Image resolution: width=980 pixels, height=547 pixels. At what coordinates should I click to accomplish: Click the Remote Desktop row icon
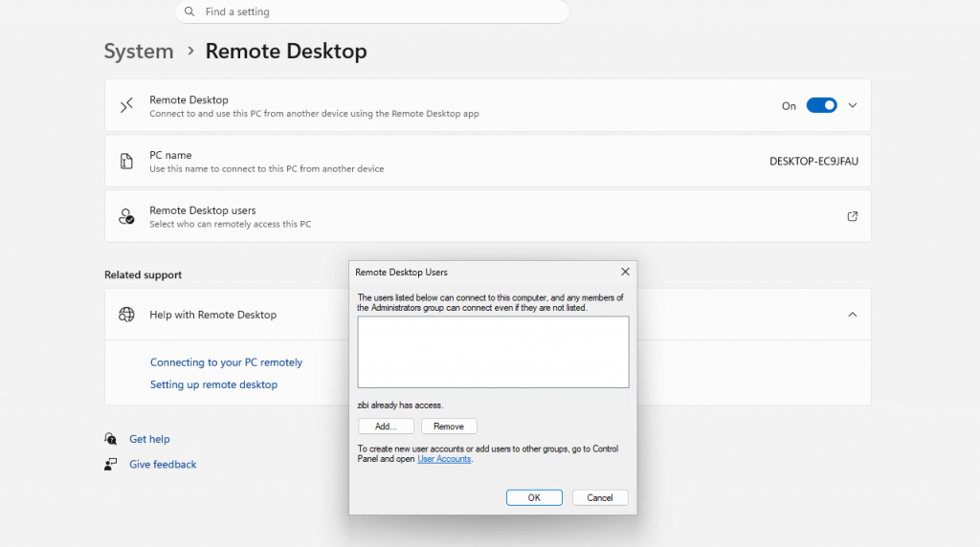126,106
